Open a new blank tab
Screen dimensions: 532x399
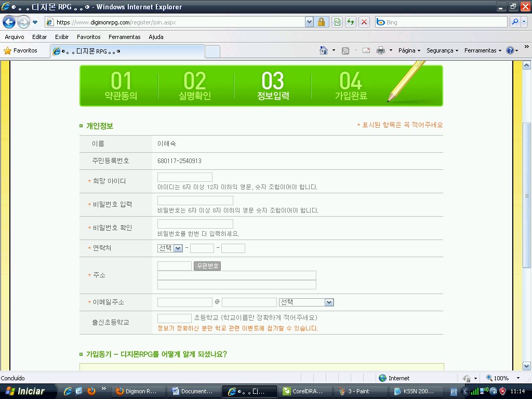click(x=212, y=51)
